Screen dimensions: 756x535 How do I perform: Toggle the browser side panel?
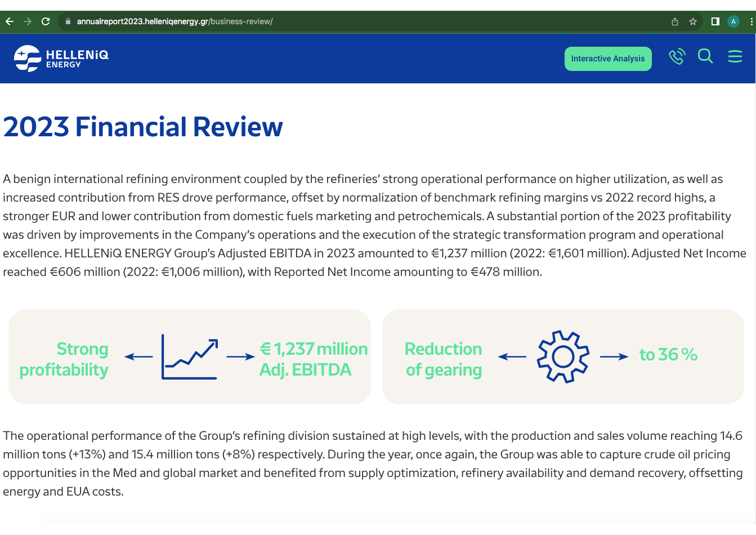pos(715,21)
